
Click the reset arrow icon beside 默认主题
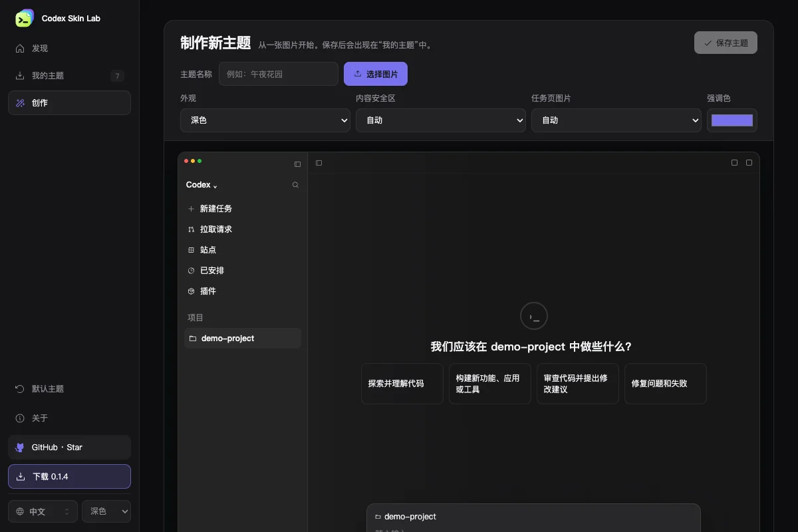20,389
